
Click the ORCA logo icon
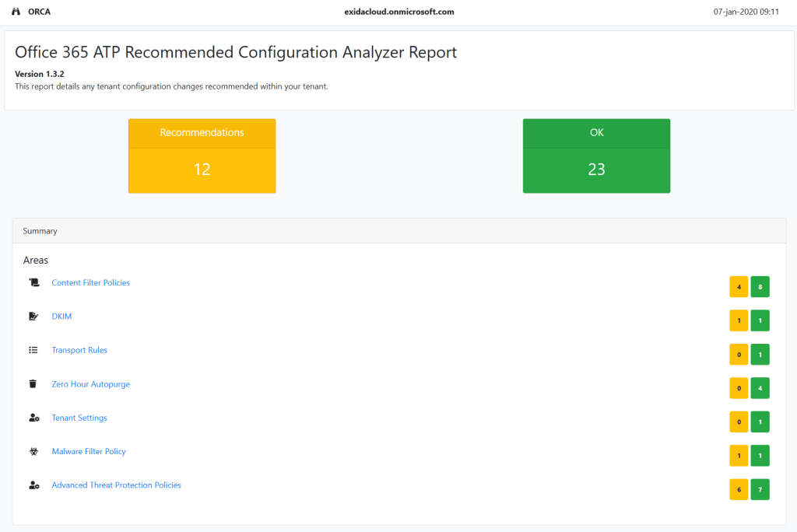coord(17,12)
